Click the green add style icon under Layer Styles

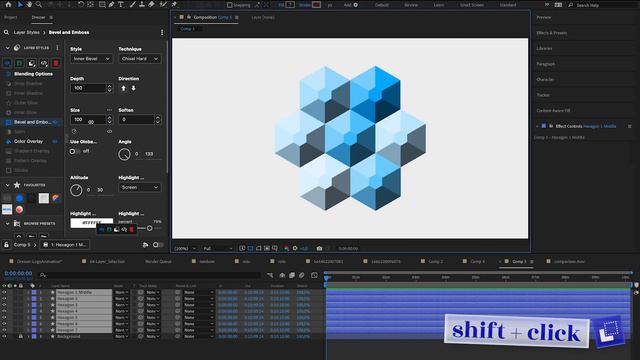19,63
